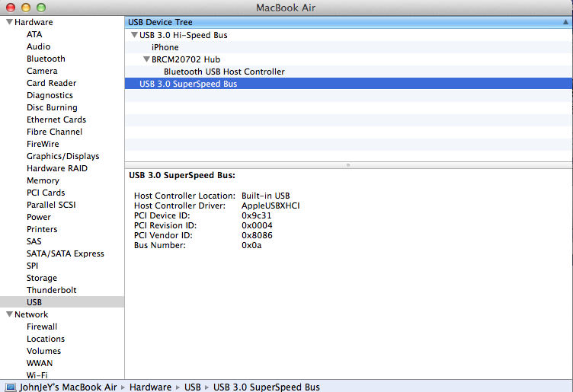Click the pane splitter handle dot

click(x=348, y=165)
